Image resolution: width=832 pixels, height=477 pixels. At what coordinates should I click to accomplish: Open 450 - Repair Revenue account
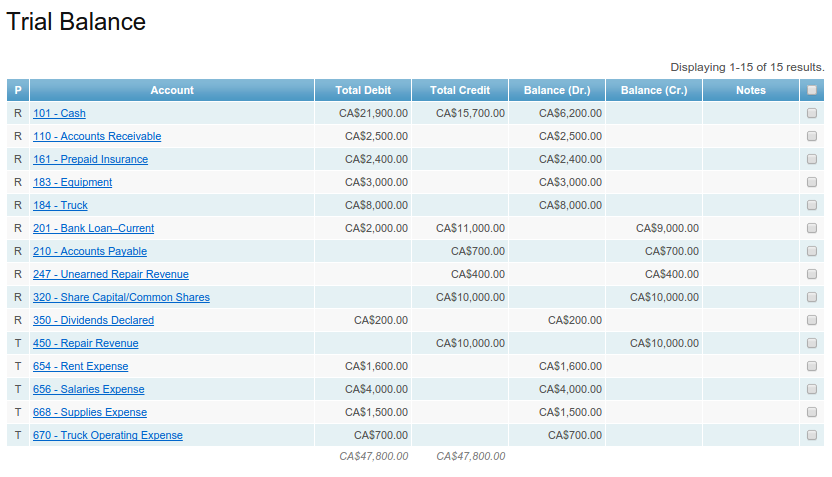click(x=85, y=343)
